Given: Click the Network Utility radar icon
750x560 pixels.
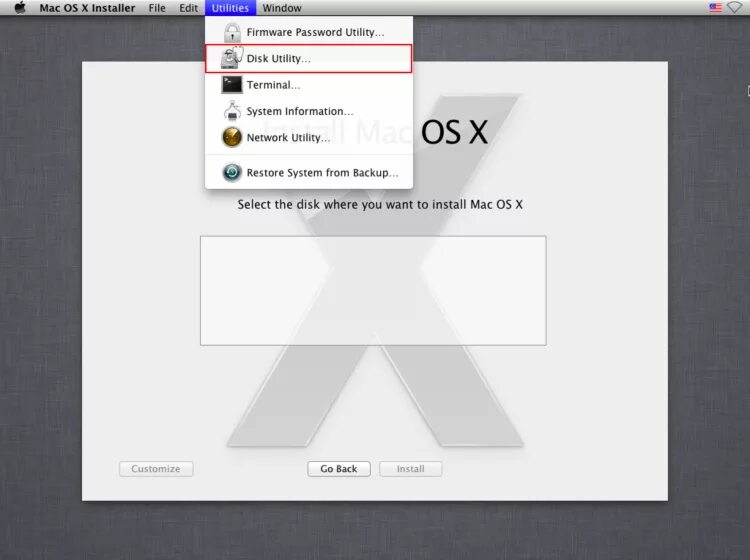Looking at the screenshot, I should click(232, 137).
